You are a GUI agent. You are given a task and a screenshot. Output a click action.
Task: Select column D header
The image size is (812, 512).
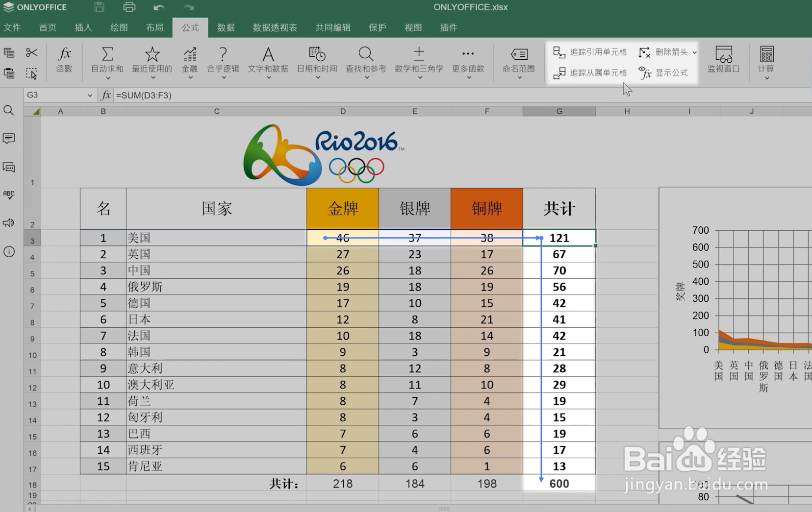click(x=343, y=111)
